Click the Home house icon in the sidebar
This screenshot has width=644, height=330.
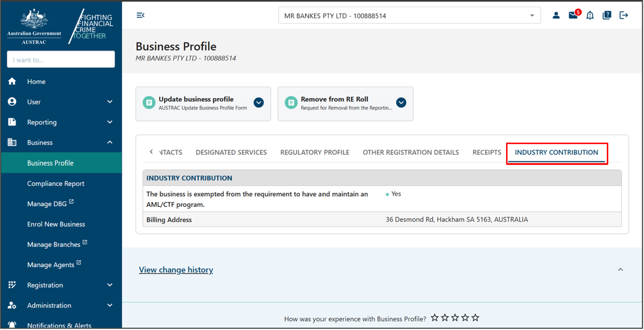tap(13, 81)
